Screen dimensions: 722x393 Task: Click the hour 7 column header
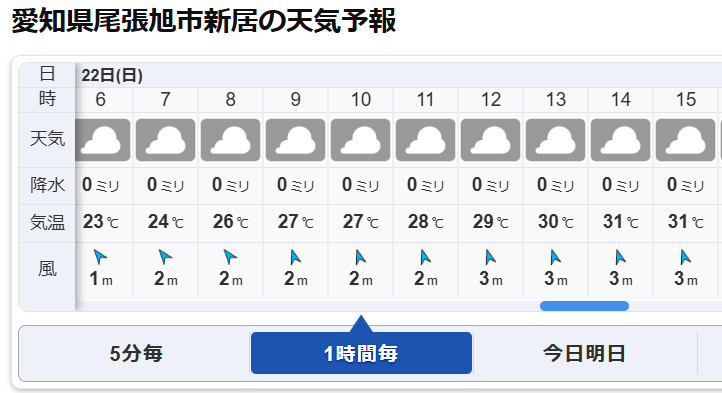click(x=165, y=100)
